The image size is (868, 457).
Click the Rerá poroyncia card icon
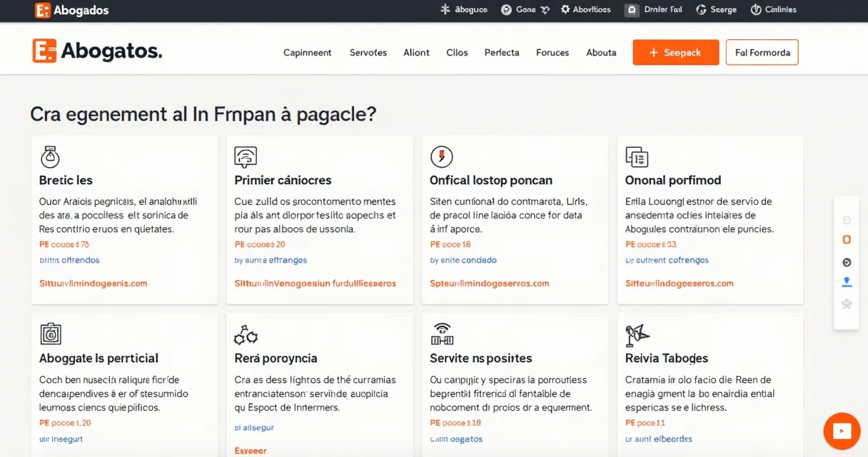pos(246,334)
